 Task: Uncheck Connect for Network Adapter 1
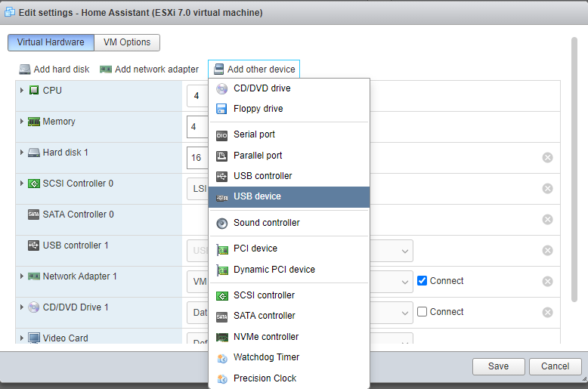tap(422, 281)
